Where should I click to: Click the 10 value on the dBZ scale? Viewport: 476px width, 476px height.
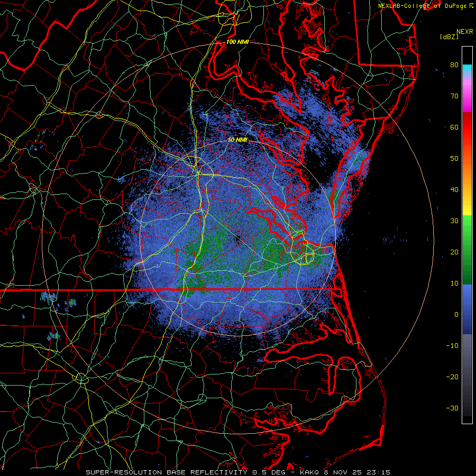(x=454, y=283)
